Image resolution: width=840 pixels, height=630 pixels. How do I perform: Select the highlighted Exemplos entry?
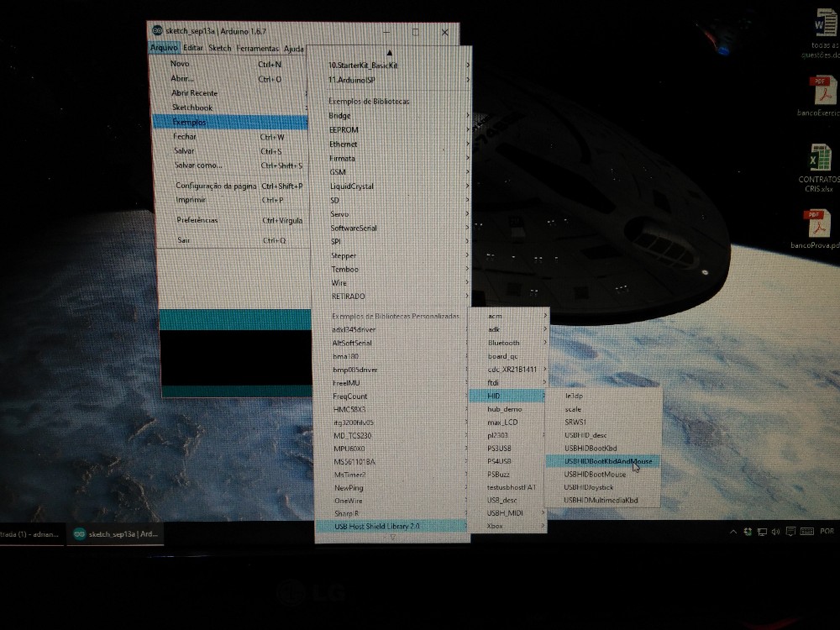(x=230, y=122)
